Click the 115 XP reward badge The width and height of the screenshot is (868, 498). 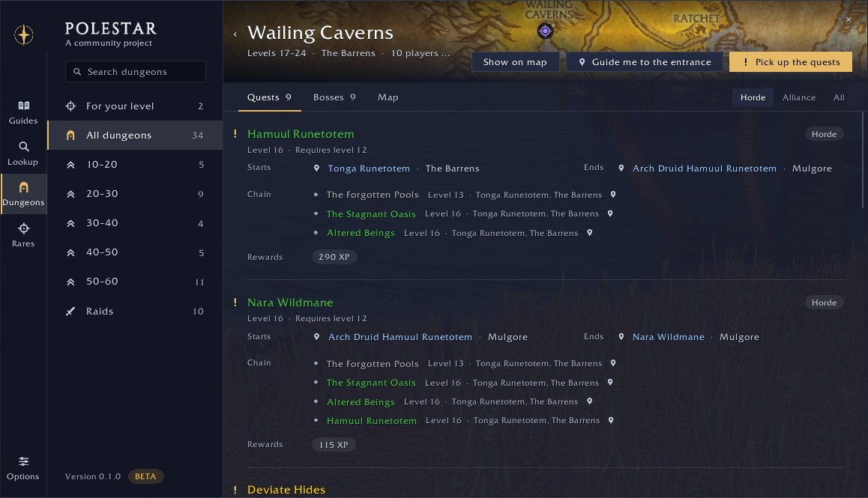pos(334,444)
